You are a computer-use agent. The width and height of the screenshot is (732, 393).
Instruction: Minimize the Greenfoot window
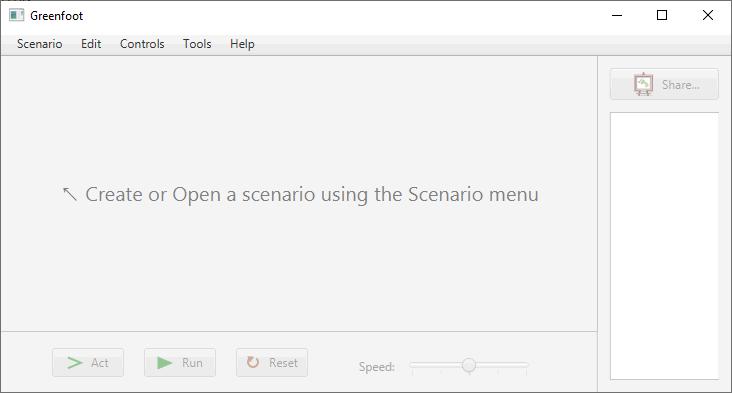[x=617, y=15]
